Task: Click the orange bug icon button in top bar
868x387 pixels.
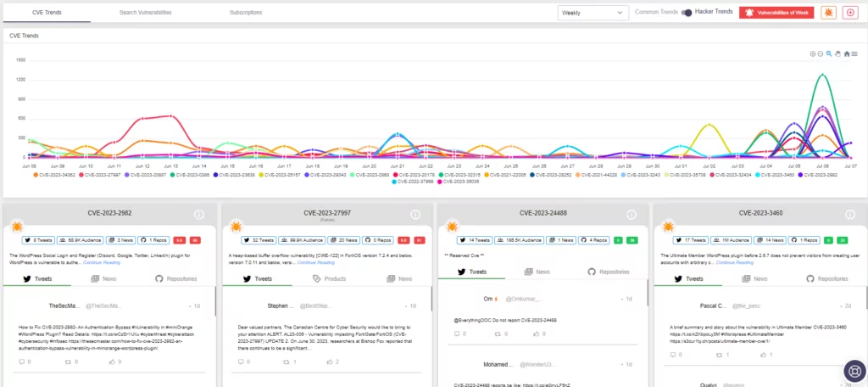Action: click(x=829, y=13)
